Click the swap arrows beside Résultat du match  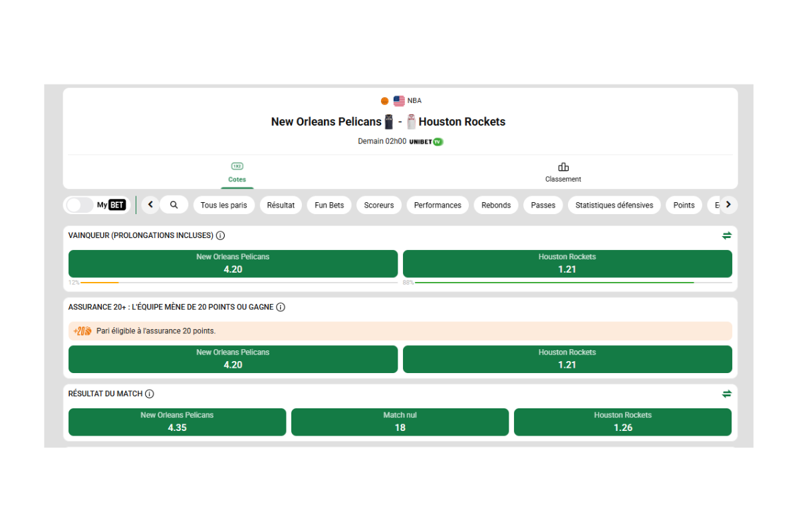[726, 393]
